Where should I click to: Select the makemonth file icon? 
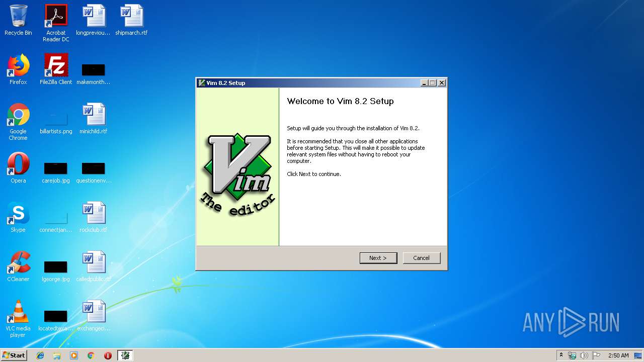pyautogui.click(x=94, y=73)
